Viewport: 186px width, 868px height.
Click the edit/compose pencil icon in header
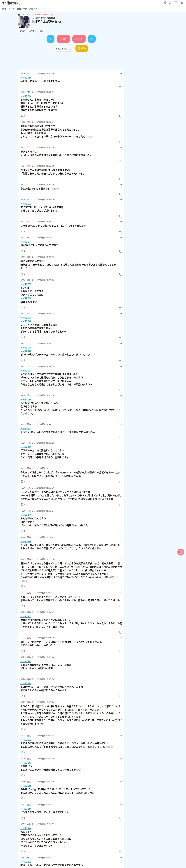tap(165, 3)
